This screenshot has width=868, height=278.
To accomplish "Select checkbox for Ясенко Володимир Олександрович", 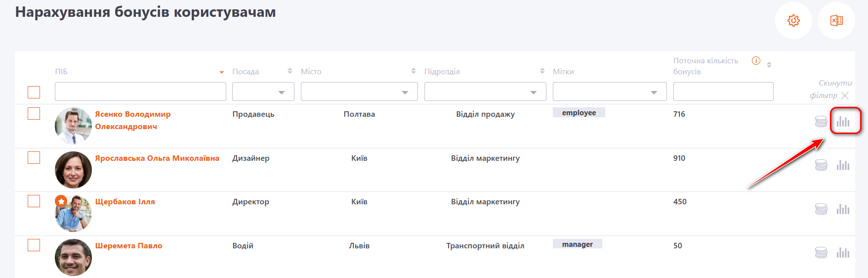I will [x=34, y=114].
